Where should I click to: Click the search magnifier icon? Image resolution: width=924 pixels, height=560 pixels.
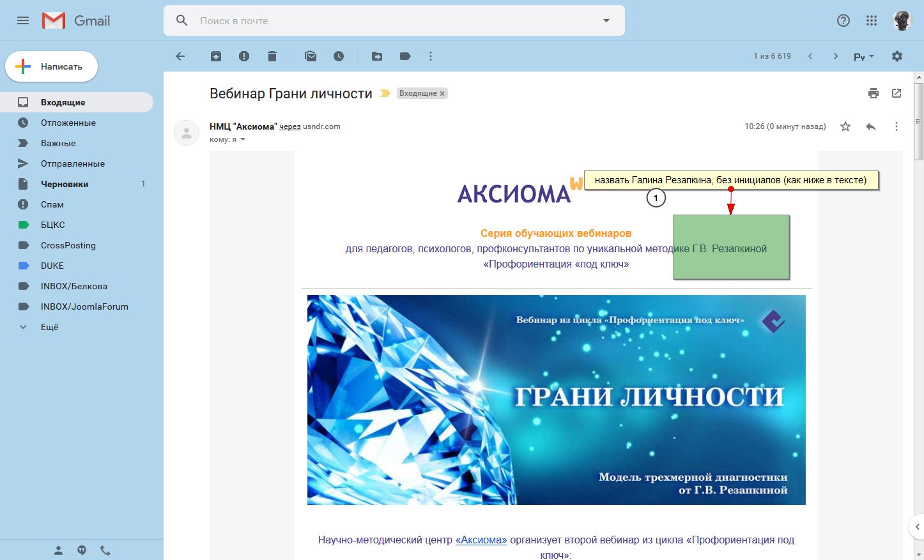(x=182, y=20)
